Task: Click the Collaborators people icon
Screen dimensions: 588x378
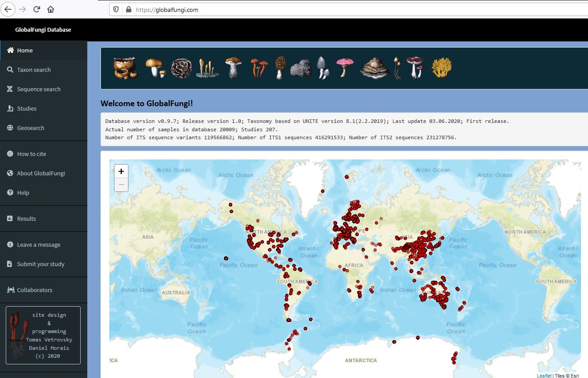Action: click(11, 290)
